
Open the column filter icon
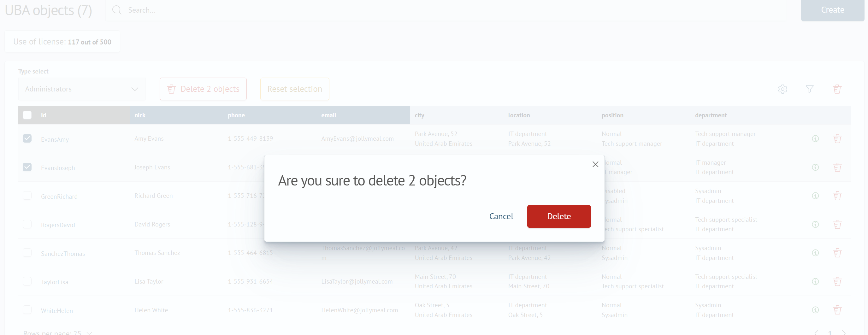pyautogui.click(x=810, y=89)
